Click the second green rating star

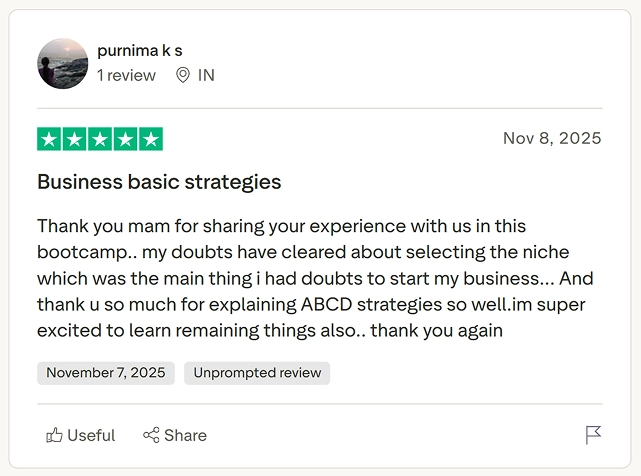pos(75,139)
